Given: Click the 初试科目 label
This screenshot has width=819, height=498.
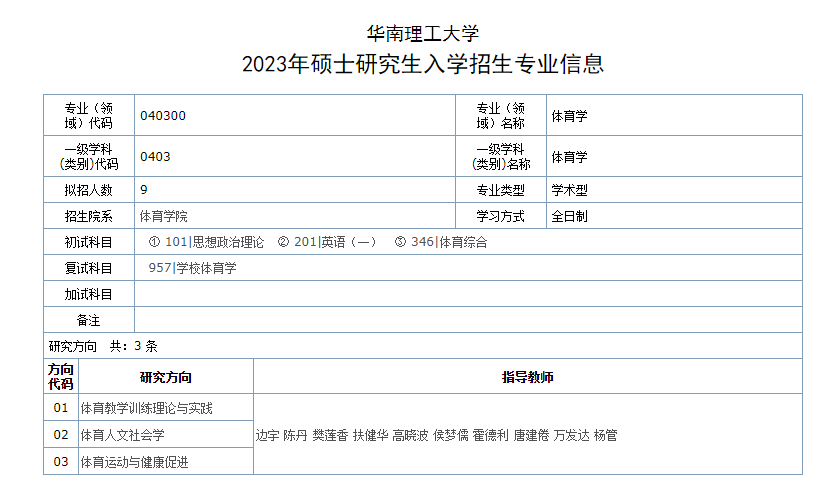Looking at the screenshot, I should coord(89,242).
